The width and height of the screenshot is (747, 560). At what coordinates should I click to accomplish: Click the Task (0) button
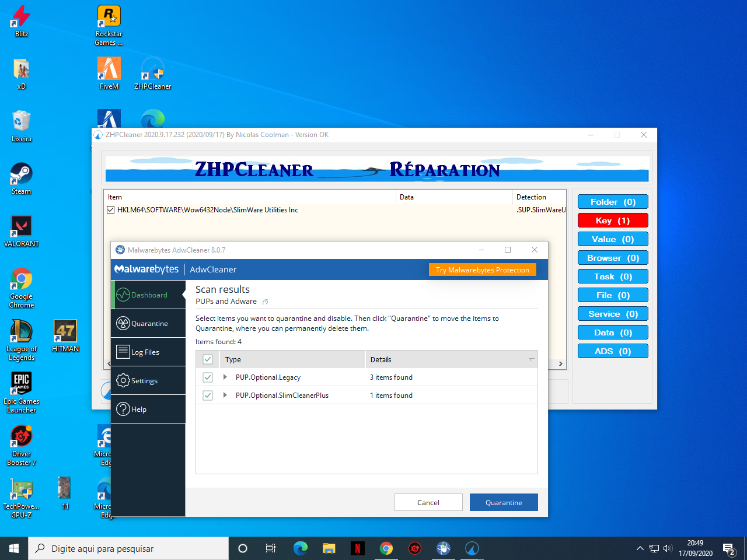[x=613, y=276]
